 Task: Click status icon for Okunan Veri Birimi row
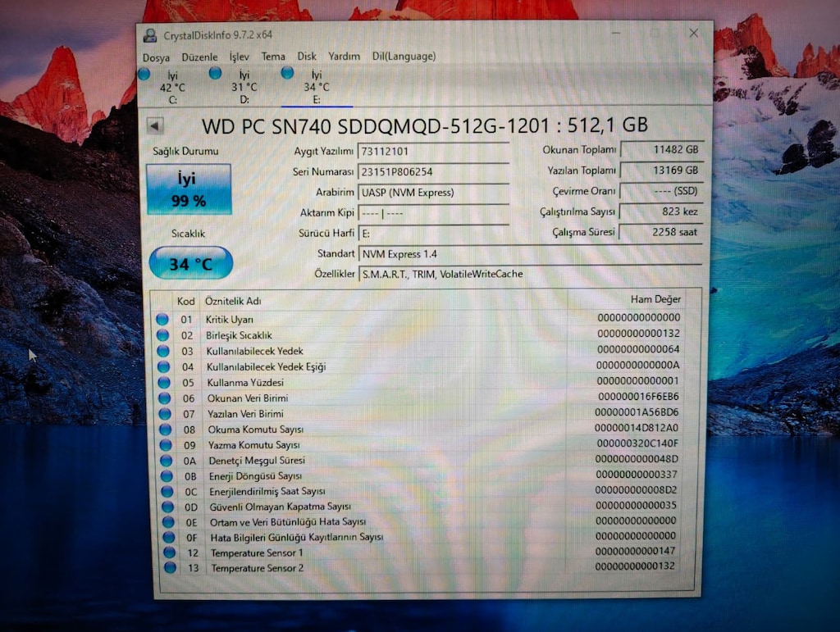click(x=164, y=398)
